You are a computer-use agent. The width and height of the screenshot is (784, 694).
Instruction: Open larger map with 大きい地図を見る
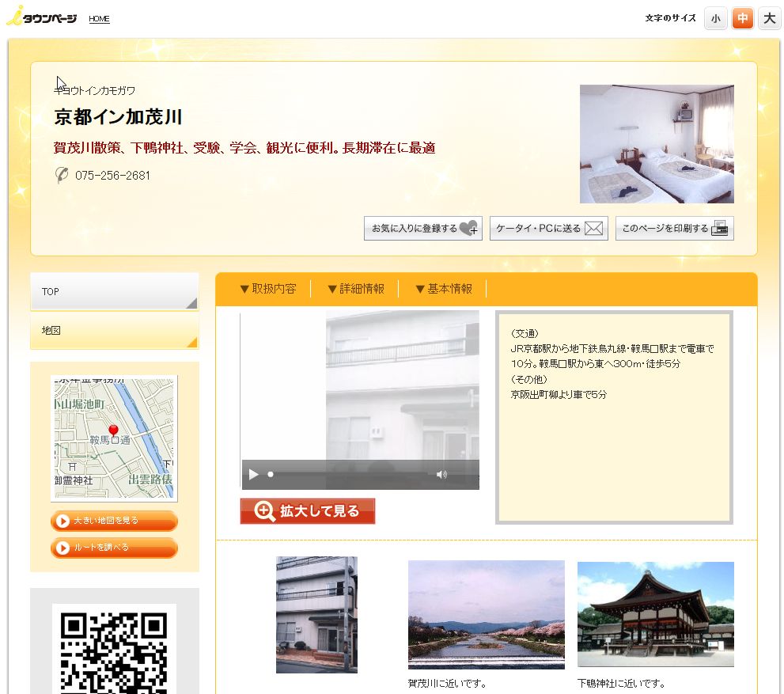[114, 521]
